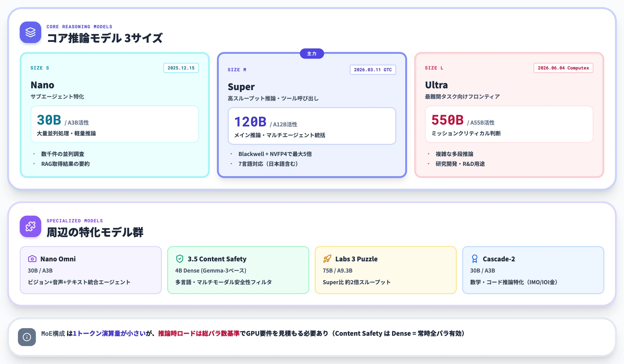624x364 pixels.
Task: Open the Nano Omni card title
Action: (58, 259)
